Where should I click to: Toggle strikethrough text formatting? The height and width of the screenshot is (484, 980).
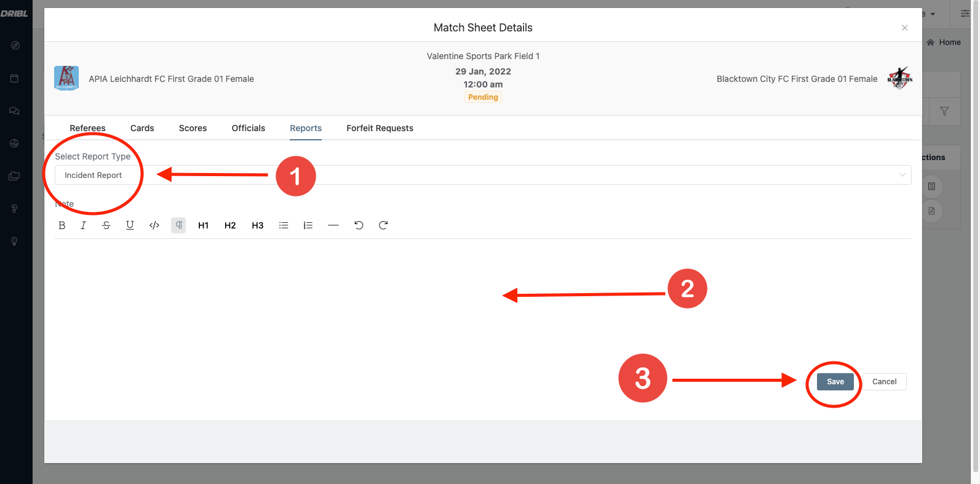click(x=106, y=225)
